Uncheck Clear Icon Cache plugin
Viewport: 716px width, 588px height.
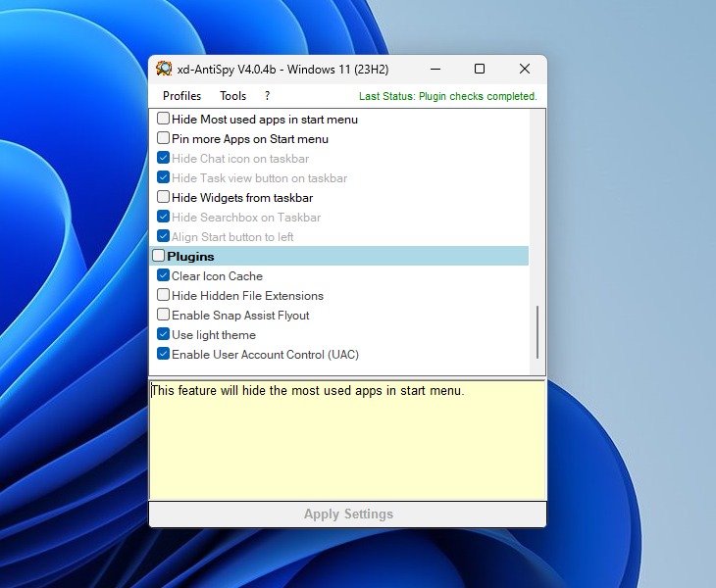point(164,275)
